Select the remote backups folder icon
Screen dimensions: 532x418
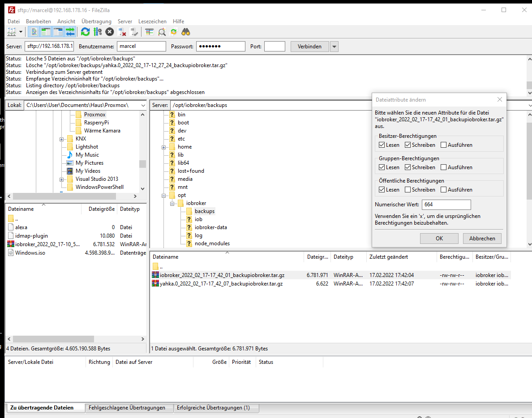pyautogui.click(x=189, y=211)
